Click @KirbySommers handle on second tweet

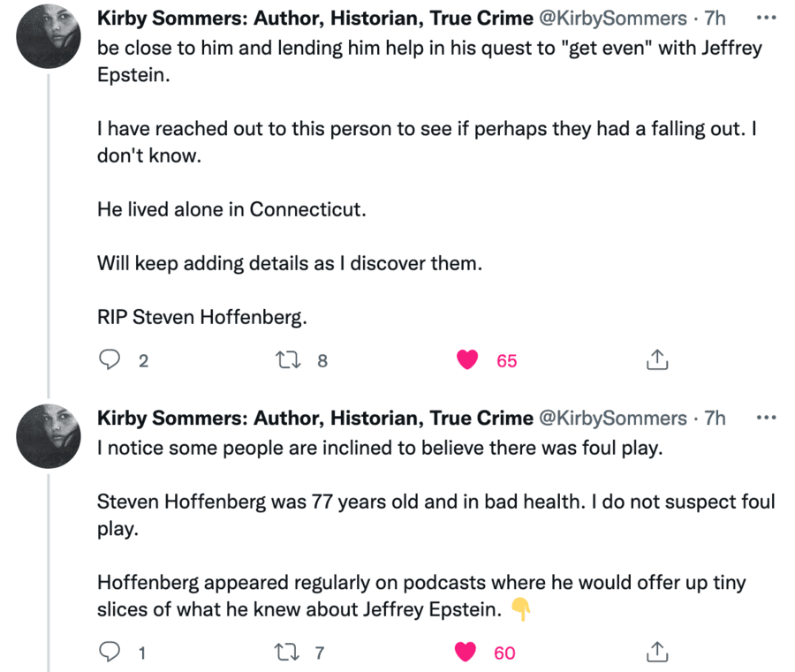612,418
